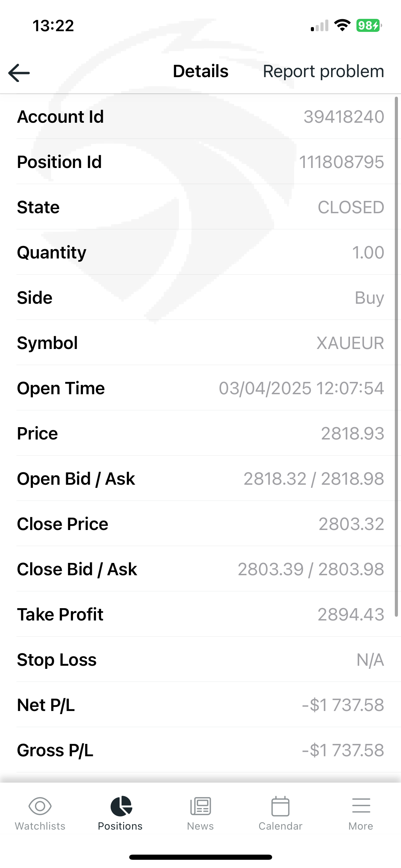Tap the XAUEUR symbol value
Screen dimensions: 401x868
(x=350, y=343)
